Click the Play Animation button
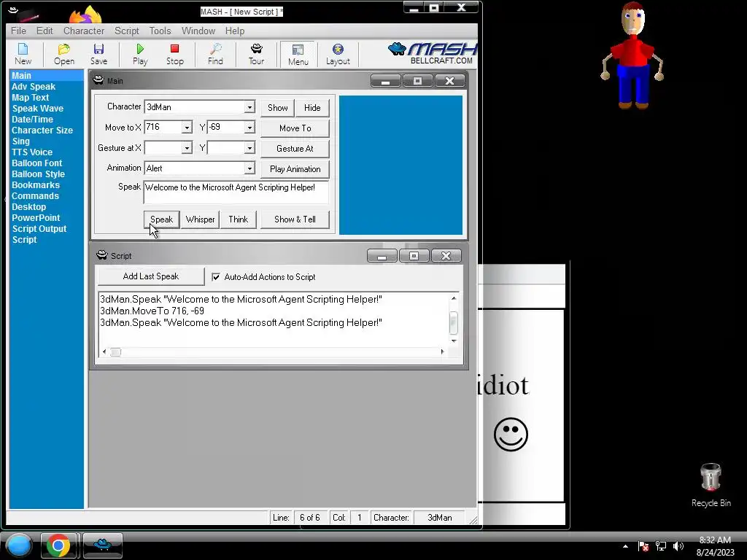This screenshot has height=560, width=747. tap(295, 169)
